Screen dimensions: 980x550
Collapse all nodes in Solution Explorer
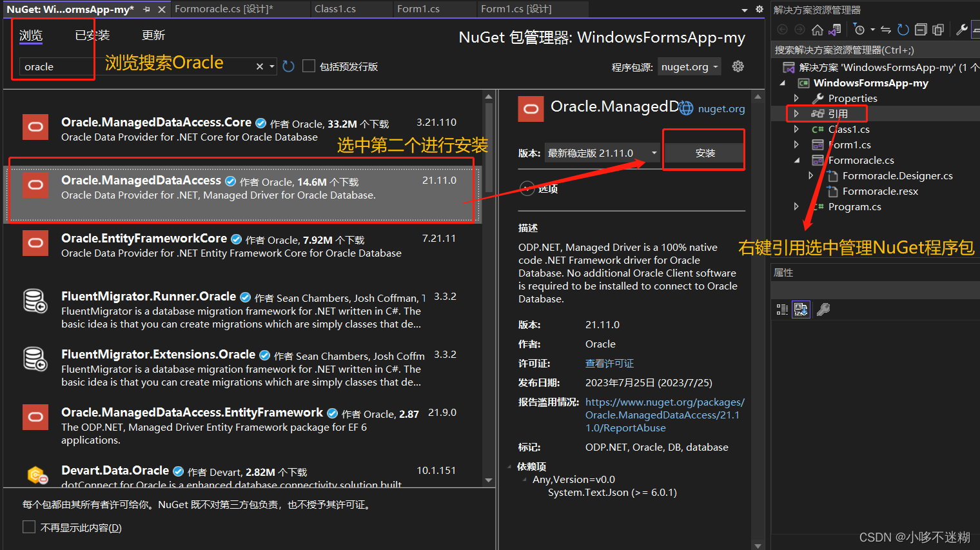click(921, 29)
